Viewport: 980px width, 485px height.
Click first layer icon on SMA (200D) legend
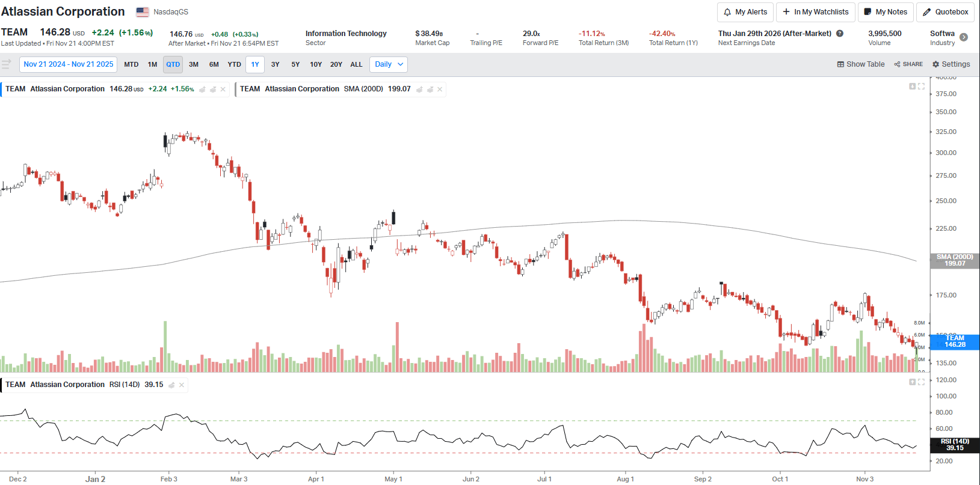(419, 90)
